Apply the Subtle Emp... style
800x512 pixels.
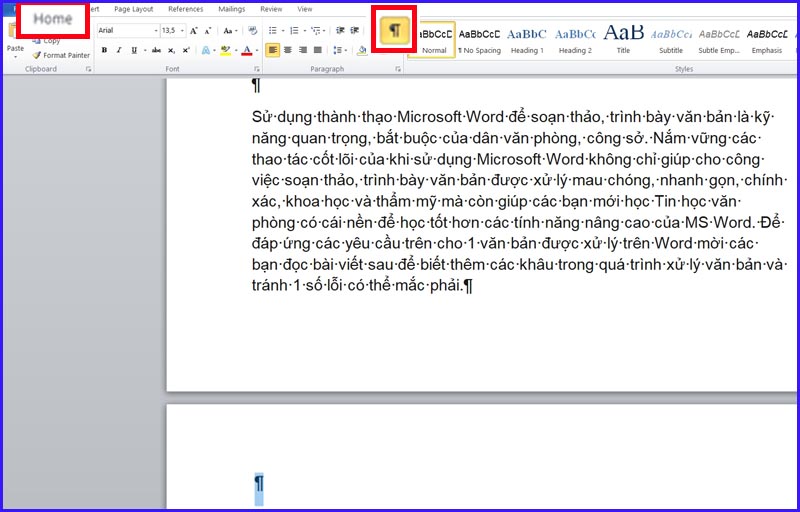pos(719,40)
